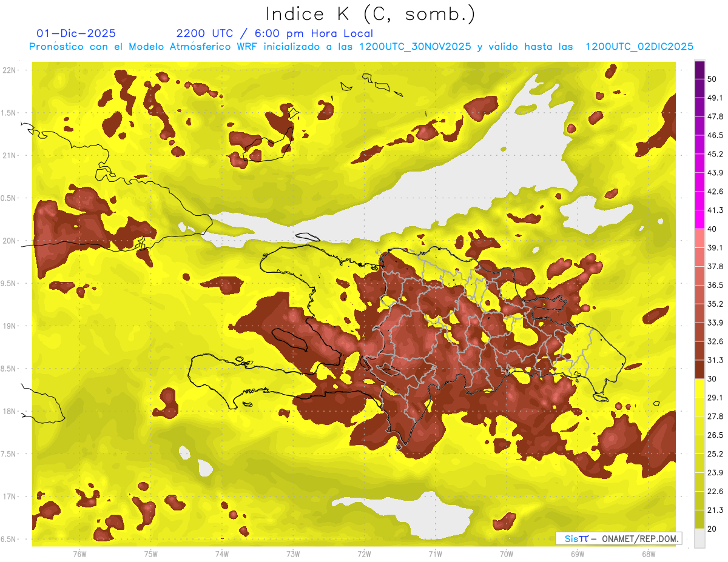Pick the gray legend band below 20
Viewport: 728px width, 562px height.
pos(699,538)
